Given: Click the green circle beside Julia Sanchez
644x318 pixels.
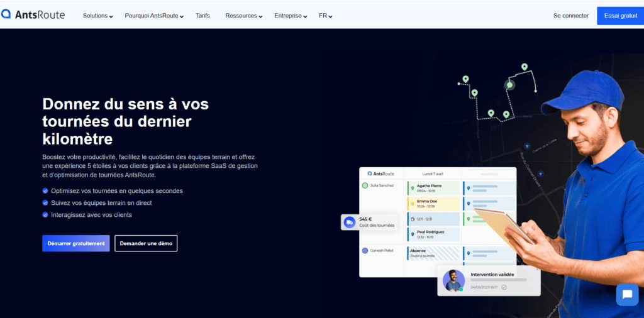Looking at the screenshot, I should click(x=365, y=185).
